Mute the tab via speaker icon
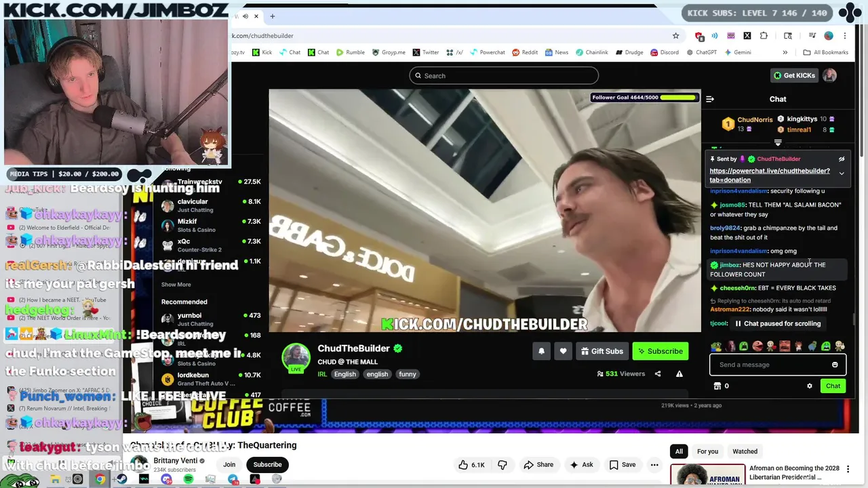 coord(245,16)
